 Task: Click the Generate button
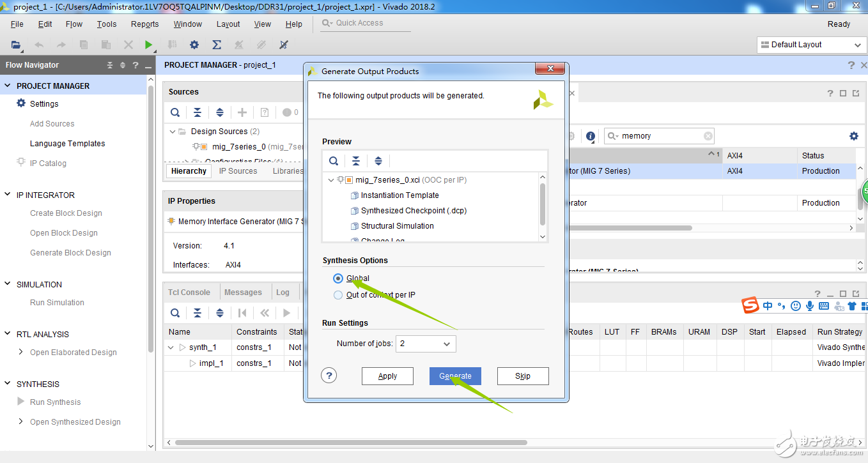[x=455, y=376]
